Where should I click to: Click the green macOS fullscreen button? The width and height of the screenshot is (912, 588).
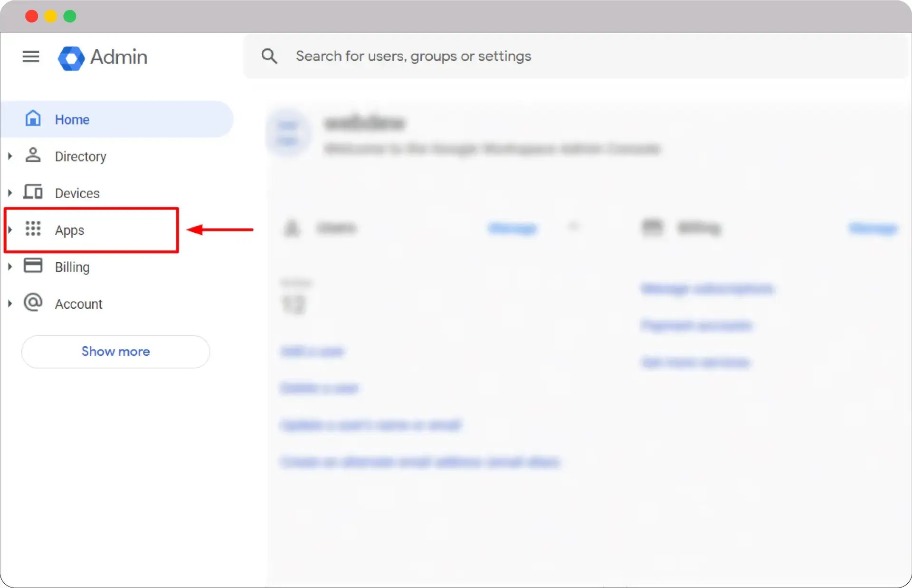tap(70, 16)
